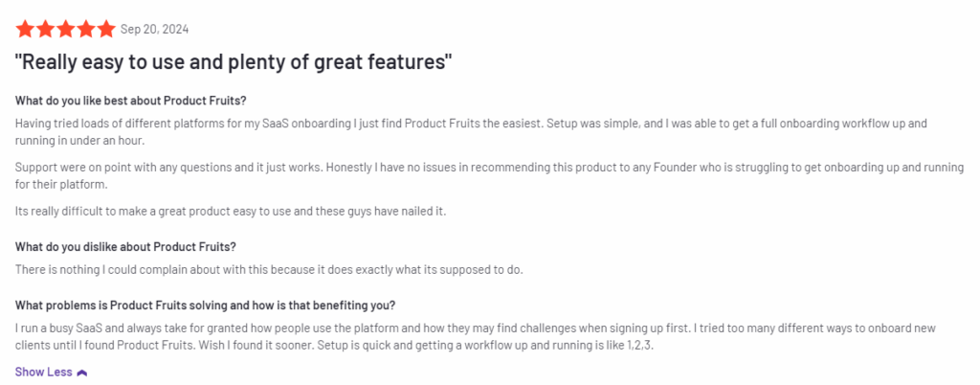Click the second red rating star
The width and height of the screenshot is (980, 385).
click(x=46, y=29)
